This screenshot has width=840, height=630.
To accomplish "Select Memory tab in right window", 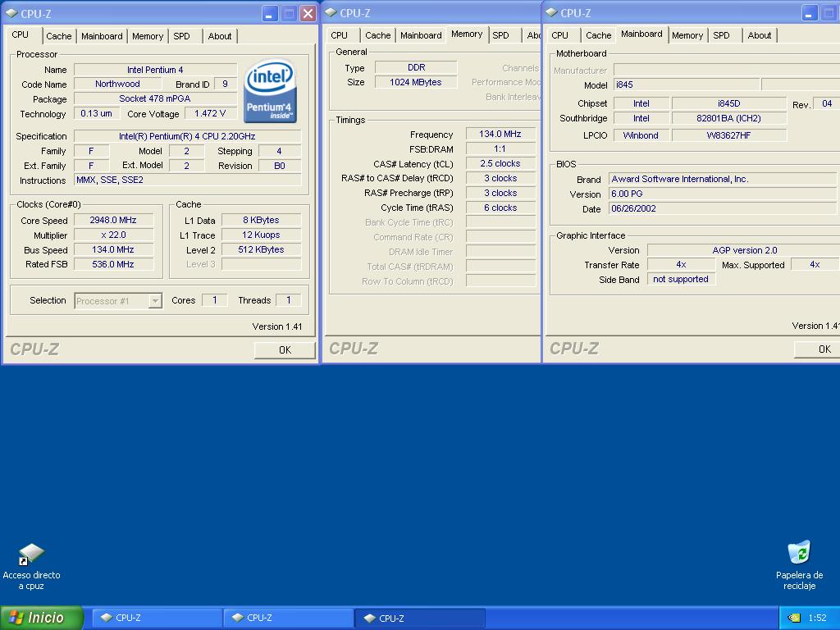I will tap(687, 34).
